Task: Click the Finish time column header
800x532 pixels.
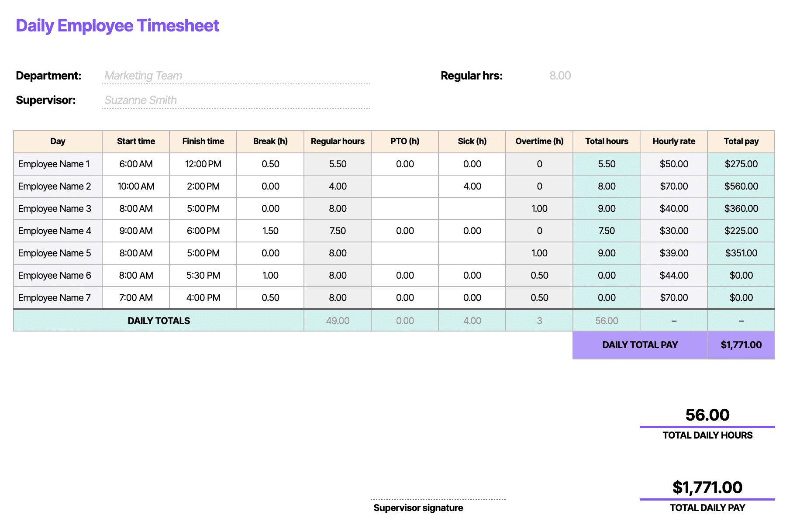Action: pos(203,142)
